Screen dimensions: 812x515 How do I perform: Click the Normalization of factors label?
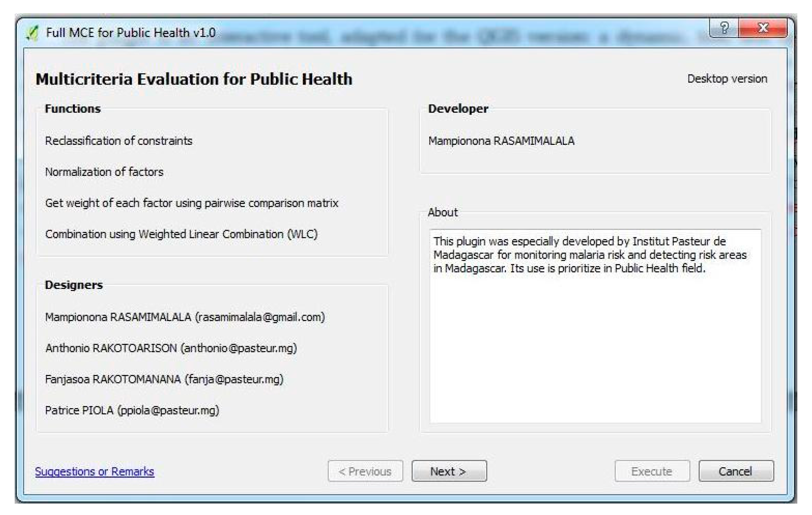click(x=104, y=172)
